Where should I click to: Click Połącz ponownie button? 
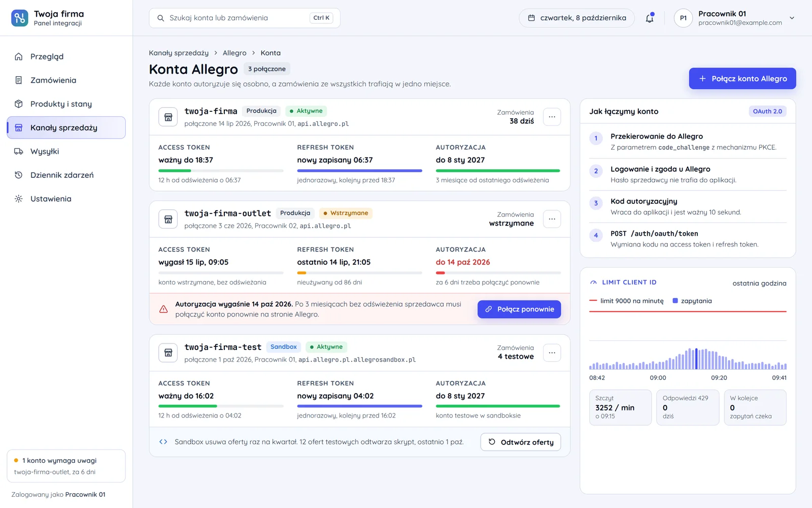click(x=519, y=309)
